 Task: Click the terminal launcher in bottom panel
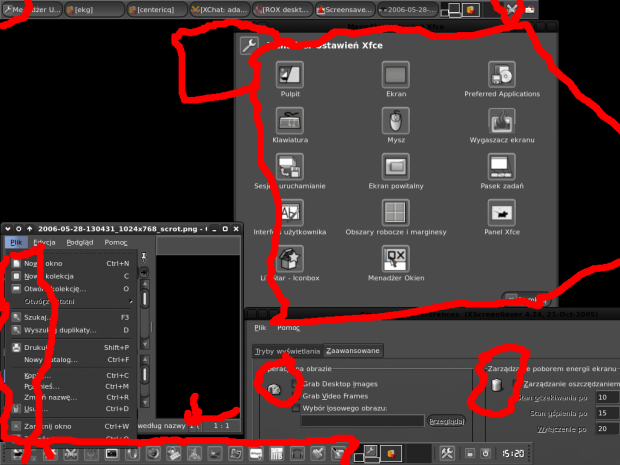pyautogui.click(x=112, y=454)
